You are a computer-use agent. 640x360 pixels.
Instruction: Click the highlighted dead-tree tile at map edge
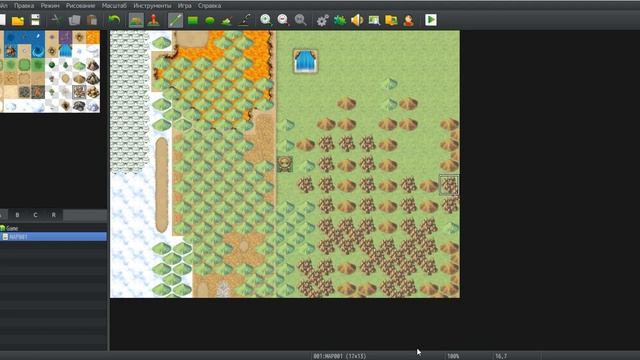coord(449,185)
